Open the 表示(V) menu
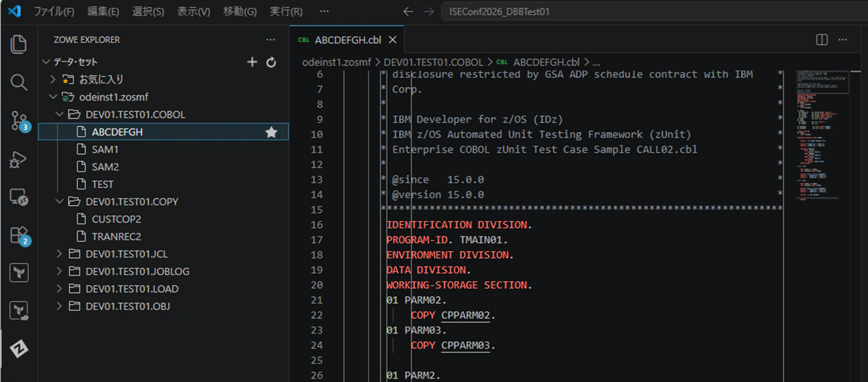The width and height of the screenshot is (868, 382). [194, 11]
